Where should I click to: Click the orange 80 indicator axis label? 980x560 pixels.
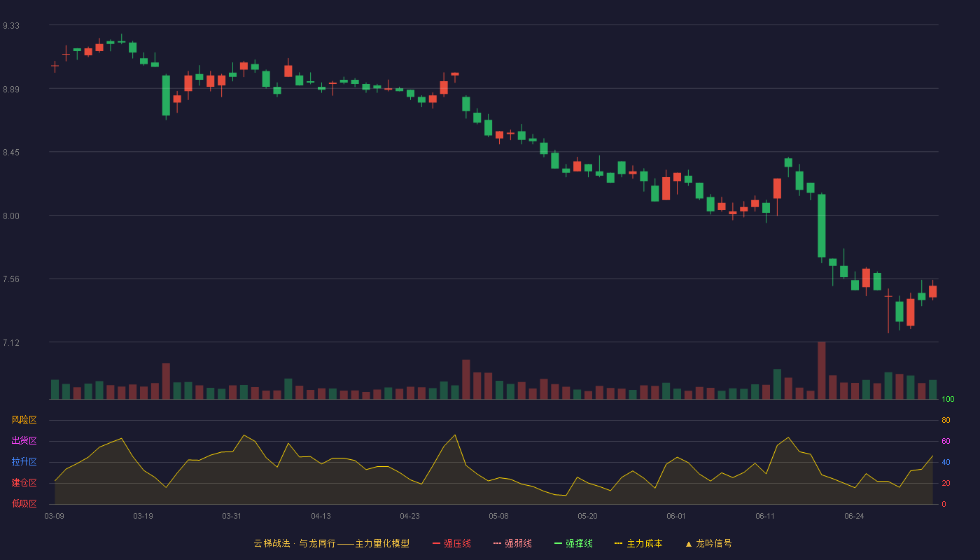[x=946, y=420]
